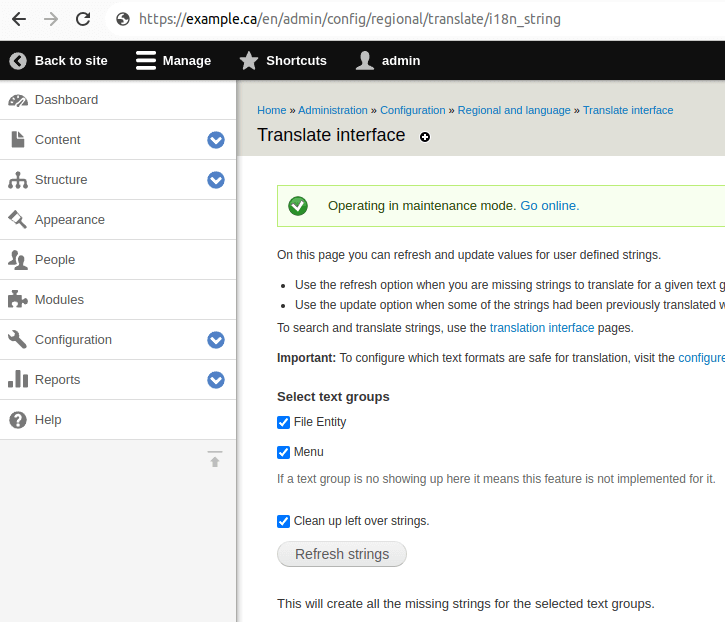Click the Structure hierarchy icon

coord(18,180)
